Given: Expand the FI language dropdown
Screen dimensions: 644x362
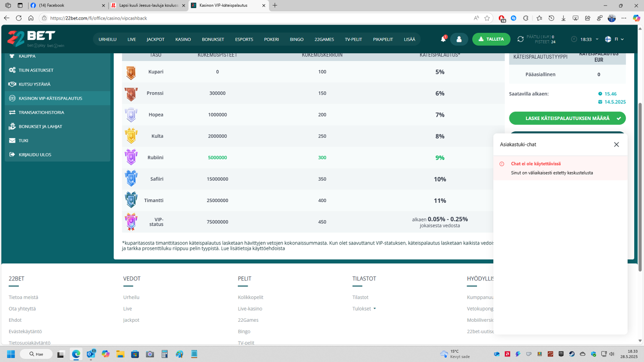Looking at the screenshot, I should (614, 39).
